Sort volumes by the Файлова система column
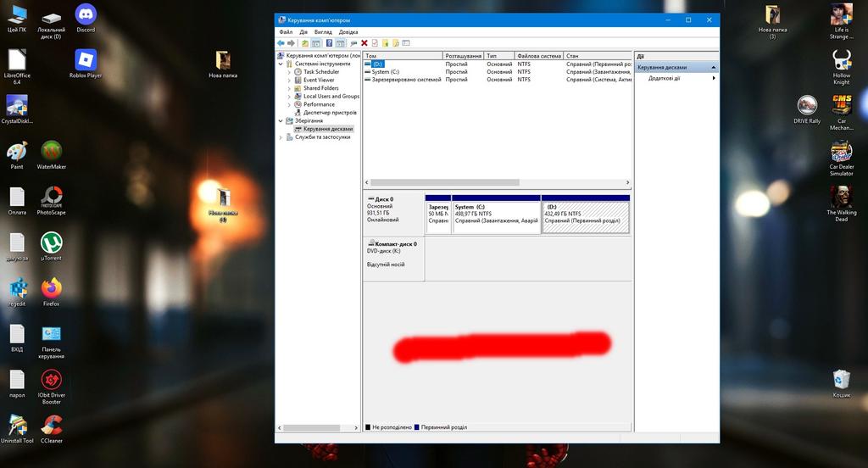The height and width of the screenshot is (468, 868). (x=539, y=56)
